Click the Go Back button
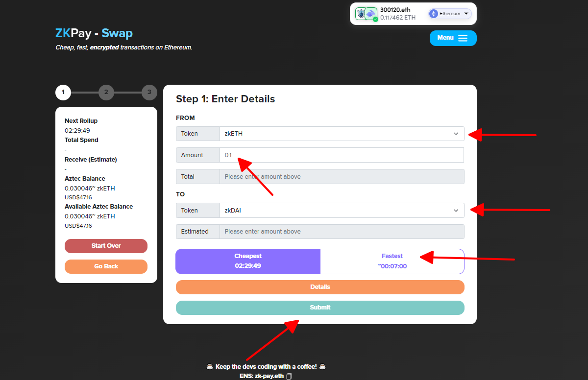Screen dimensions: 588x380 tap(106, 266)
